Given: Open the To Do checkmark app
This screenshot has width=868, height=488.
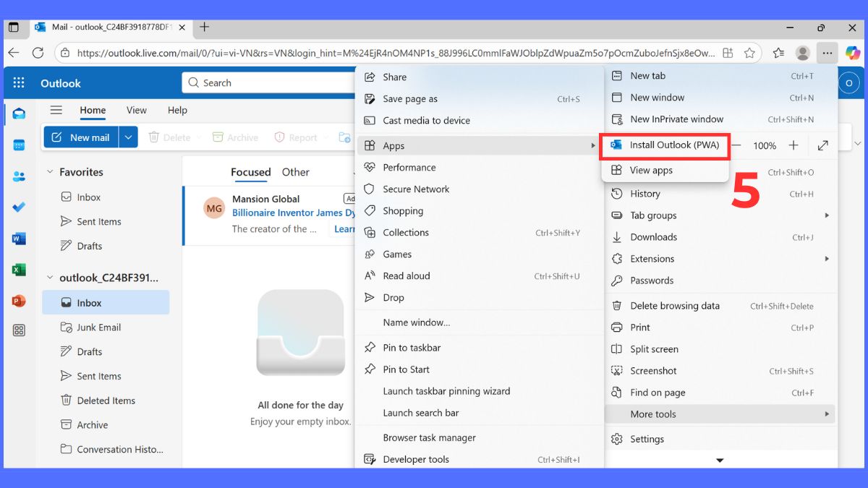Looking at the screenshot, I should tap(19, 207).
